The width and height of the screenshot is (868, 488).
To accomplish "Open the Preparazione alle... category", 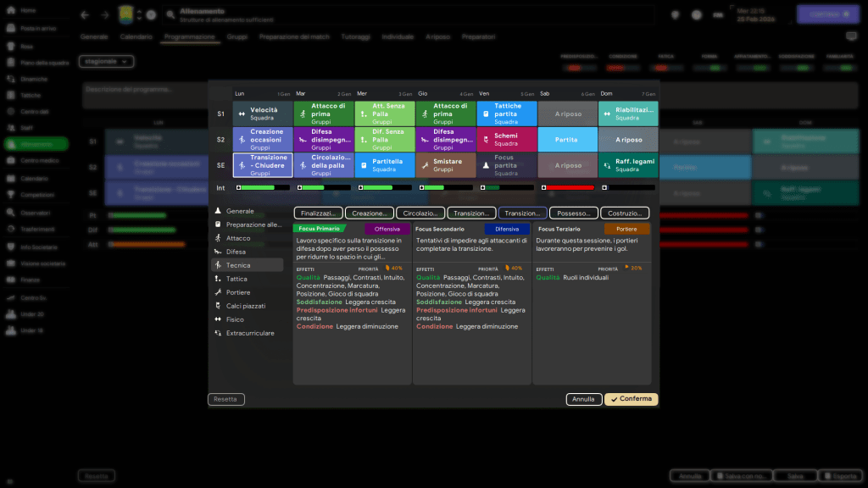I will pos(253,225).
